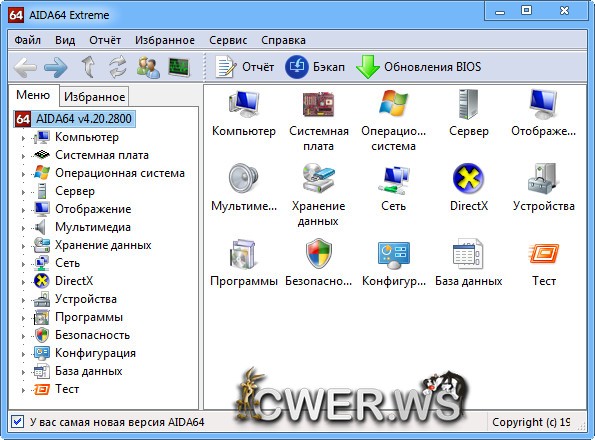Open Безопасность shield icon in right pane
Image resolution: width=595 pixels, height=440 pixels.
(319, 253)
